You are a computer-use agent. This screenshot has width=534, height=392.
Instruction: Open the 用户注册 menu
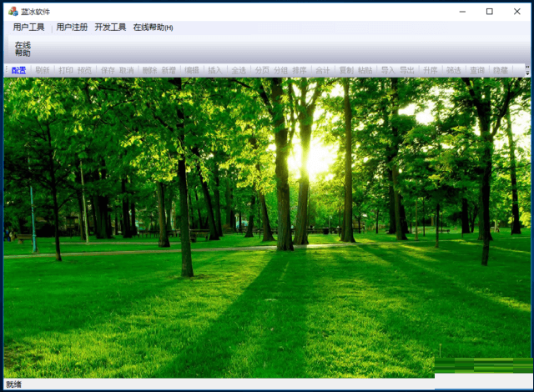point(72,28)
